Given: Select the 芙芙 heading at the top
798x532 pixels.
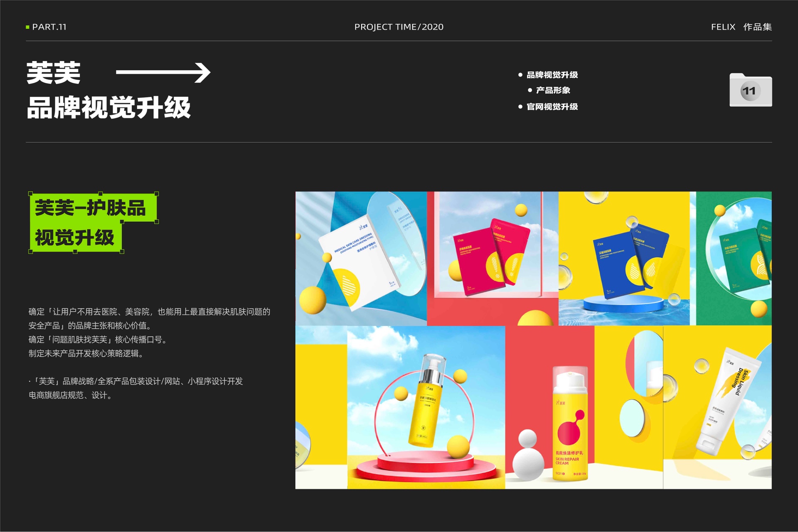Looking at the screenshot, I should (x=54, y=73).
